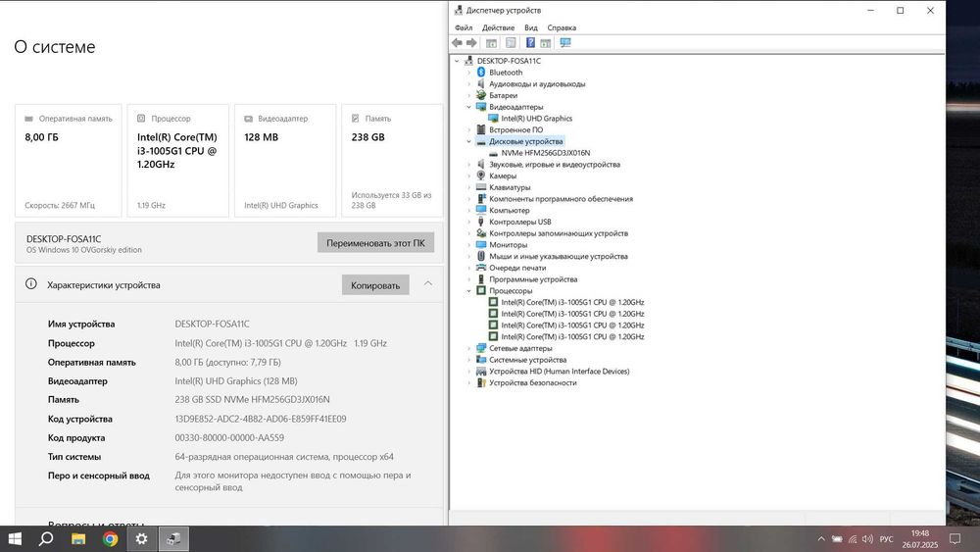980x552 pixels.
Task: Click the Копировать button
Action: (375, 285)
